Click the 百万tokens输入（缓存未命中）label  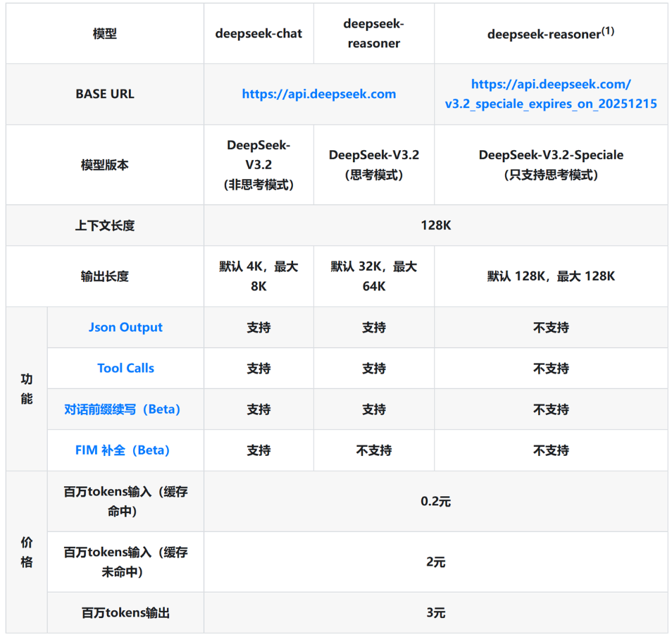coord(125,562)
